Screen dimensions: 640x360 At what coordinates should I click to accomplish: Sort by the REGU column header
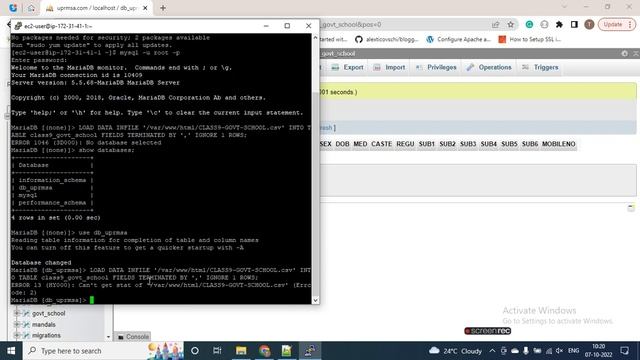point(405,144)
